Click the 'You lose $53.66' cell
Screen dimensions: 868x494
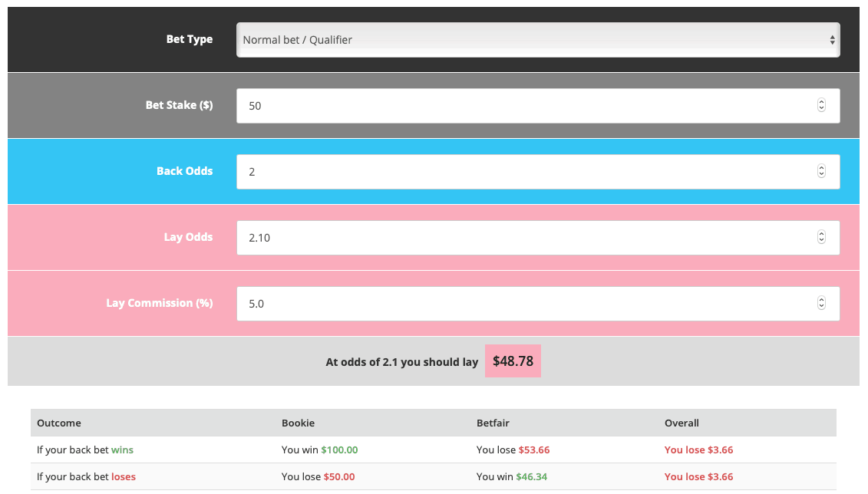click(513, 450)
